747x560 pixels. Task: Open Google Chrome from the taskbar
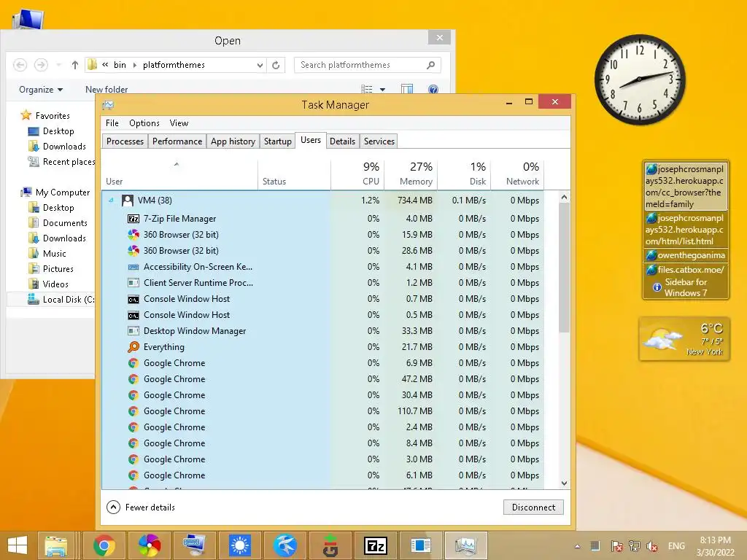pyautogui.click(x=104, y=545)
